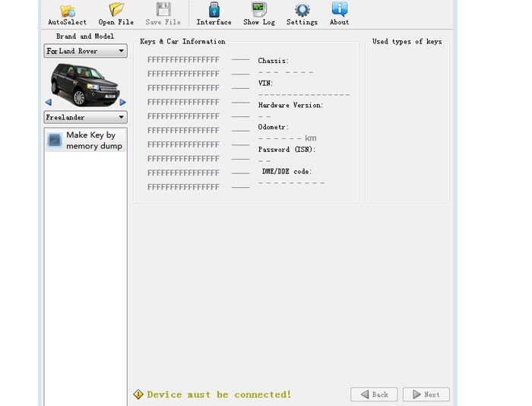Click the Land Rover car thumbnail

pos(85,84)
